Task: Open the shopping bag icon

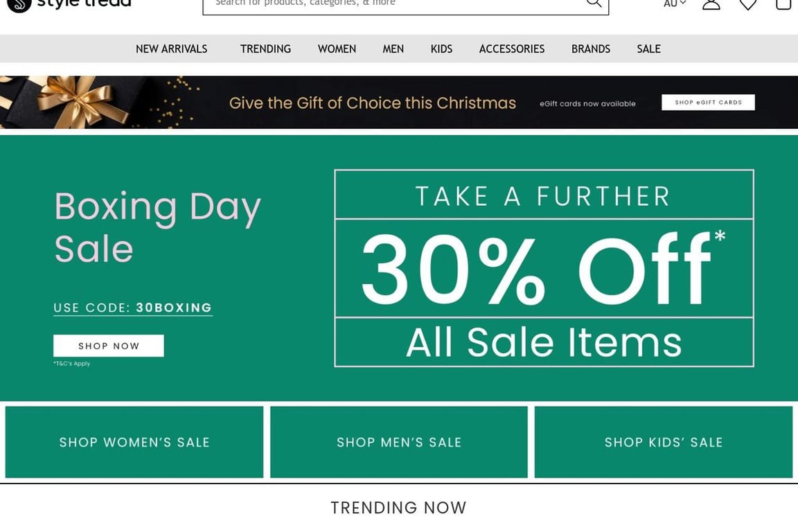Action: point(783,3)
